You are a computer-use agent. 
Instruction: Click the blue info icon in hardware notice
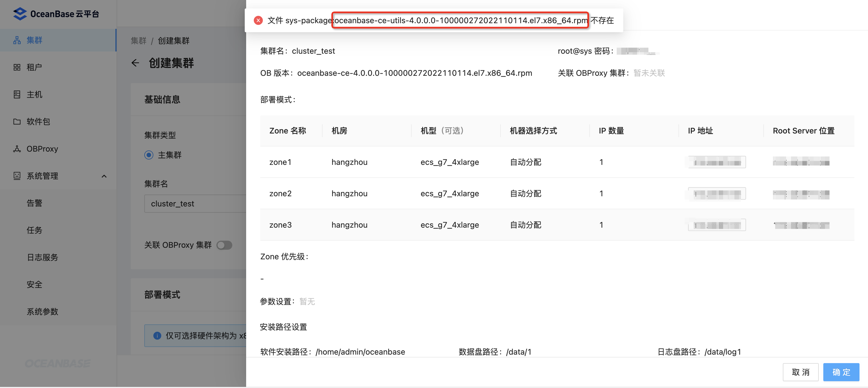157,335
